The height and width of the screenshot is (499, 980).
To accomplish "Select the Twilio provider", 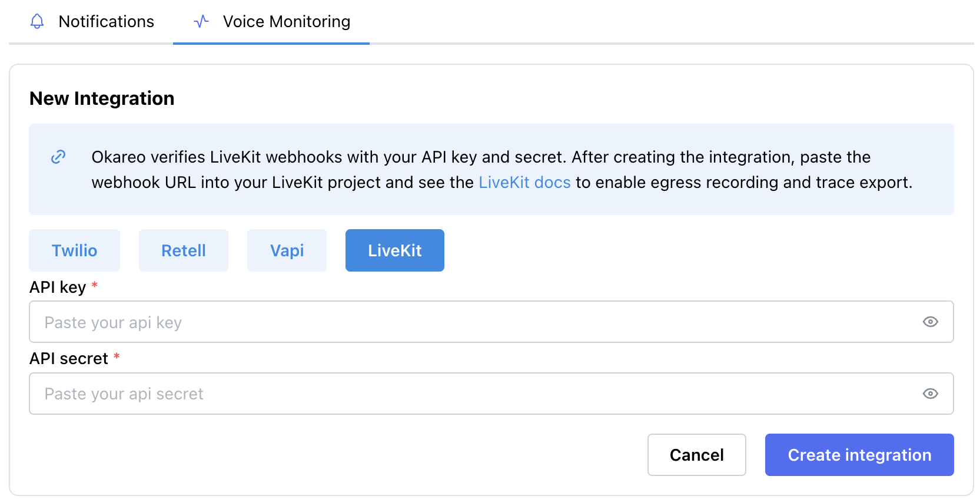I will 75,250.
